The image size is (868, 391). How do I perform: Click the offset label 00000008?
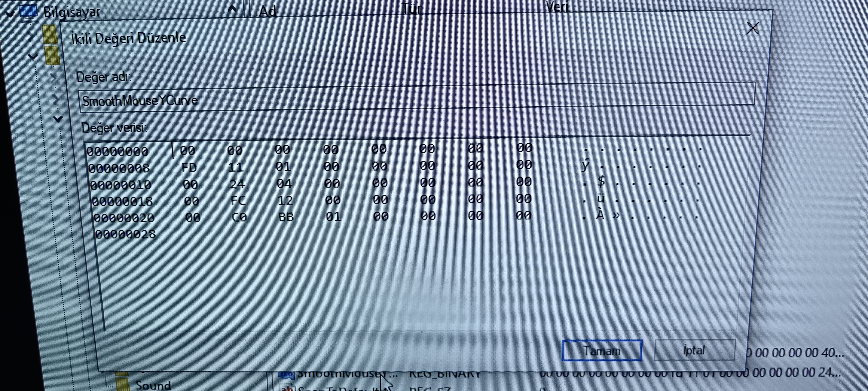(x=119, y=168)
